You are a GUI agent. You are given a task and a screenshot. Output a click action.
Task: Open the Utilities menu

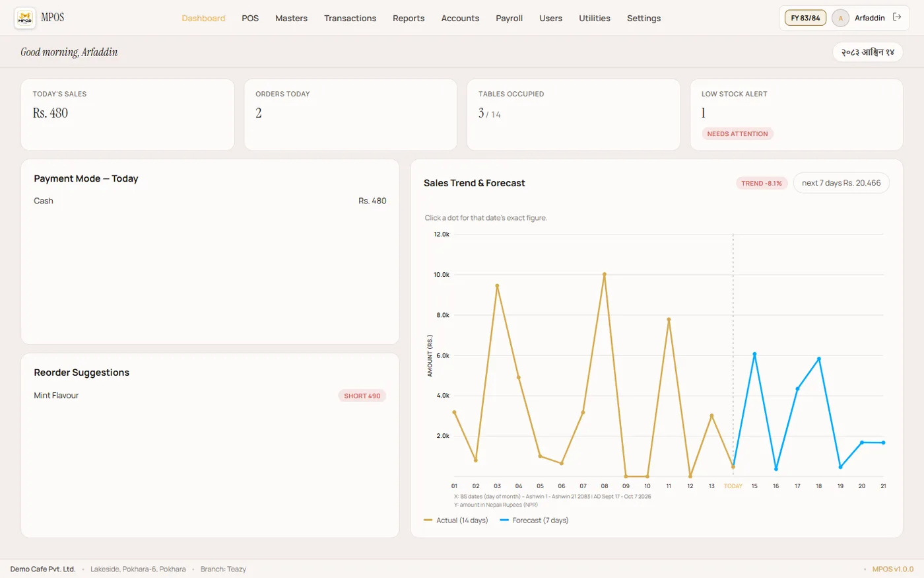pos(595,18)
